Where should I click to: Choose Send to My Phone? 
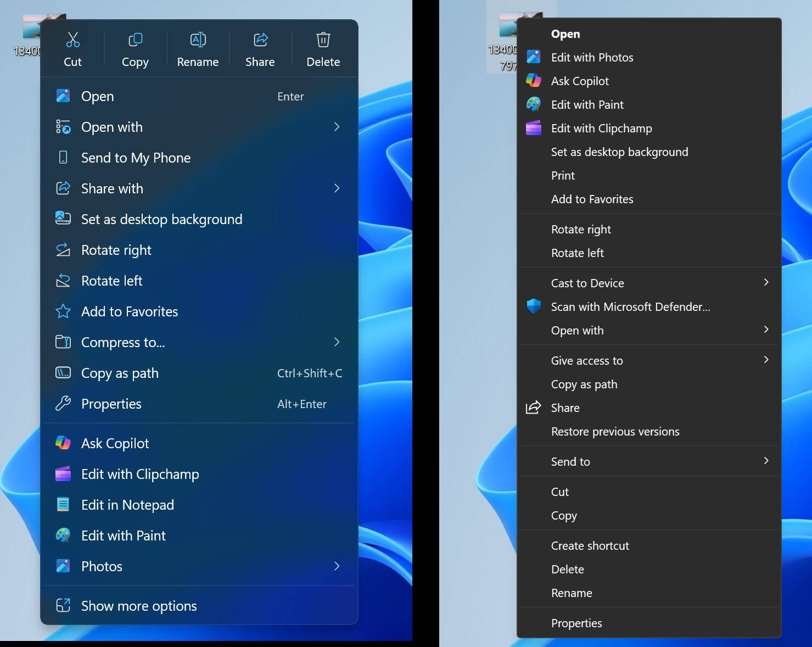coord(200,158)
